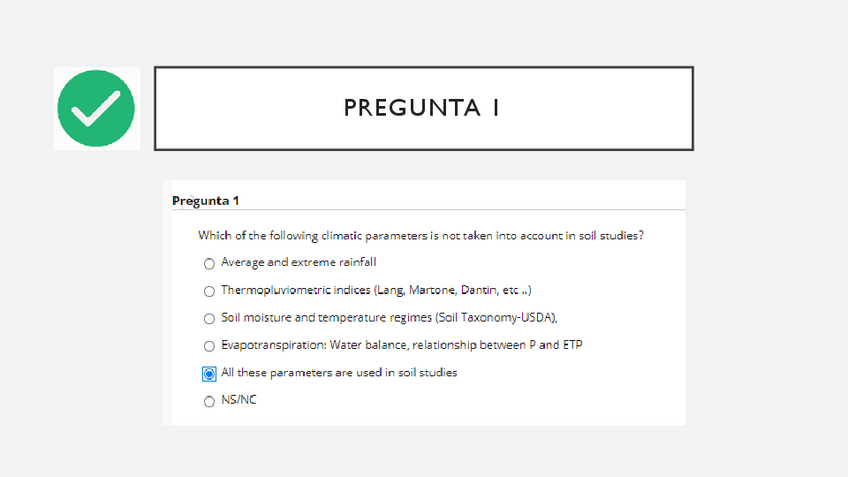
Task: Click the 'PREGUNTA 1' slide title
Action: tap(422, 108)
